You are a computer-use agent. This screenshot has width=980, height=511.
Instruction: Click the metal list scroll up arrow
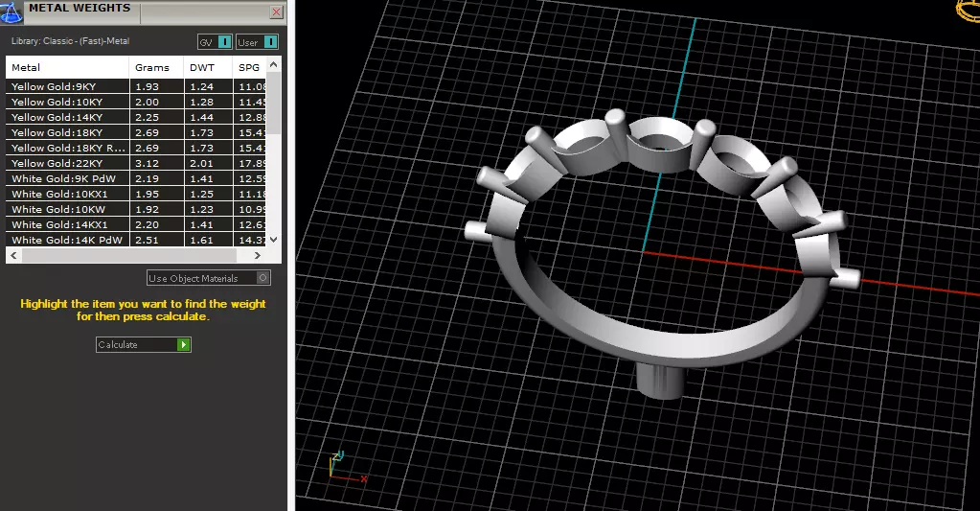point(273,64)
